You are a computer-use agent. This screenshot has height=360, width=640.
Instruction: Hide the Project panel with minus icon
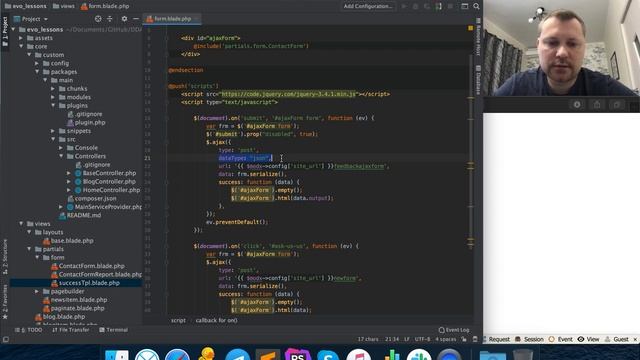point(136,19)
